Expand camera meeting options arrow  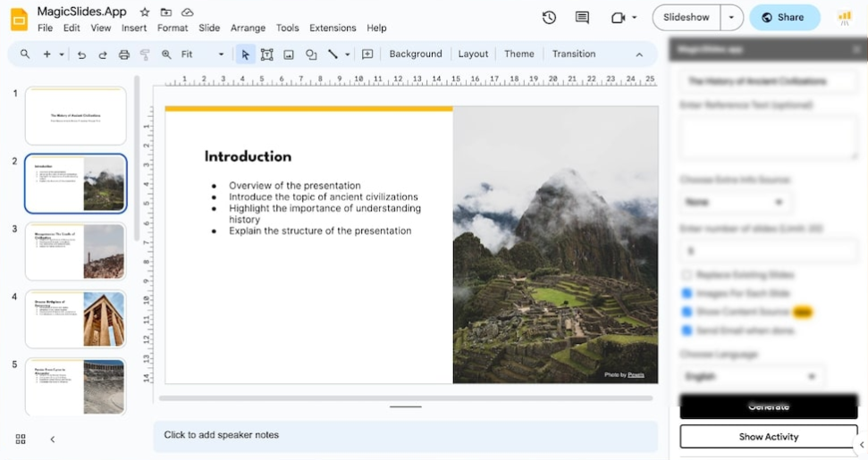[635, 18]
